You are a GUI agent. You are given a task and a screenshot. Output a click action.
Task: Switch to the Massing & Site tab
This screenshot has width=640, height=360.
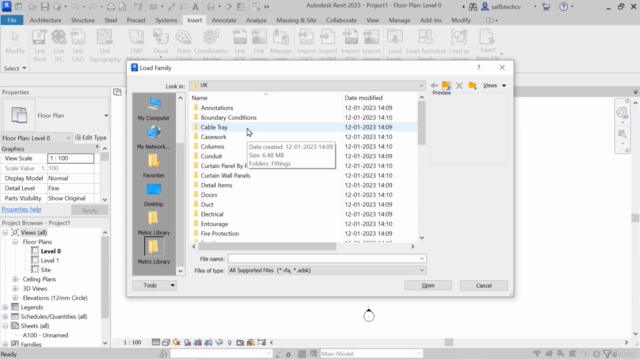[296, 20]
